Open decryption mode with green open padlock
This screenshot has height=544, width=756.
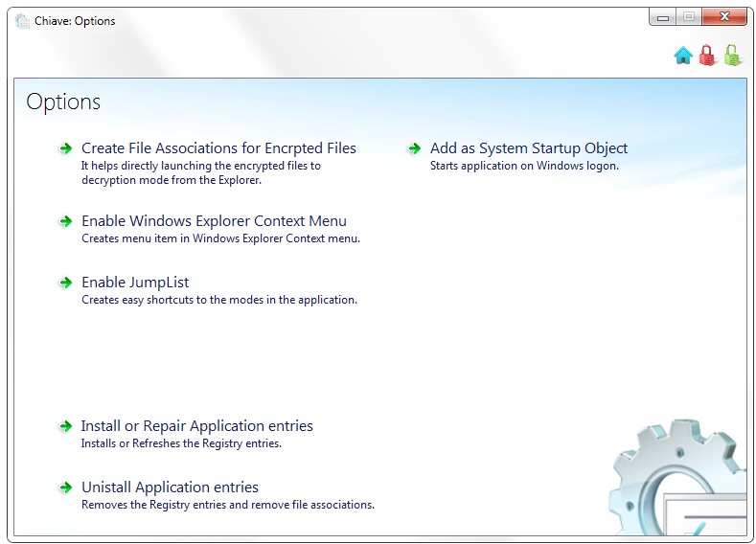pyautogui.click(x=732, y=55)
